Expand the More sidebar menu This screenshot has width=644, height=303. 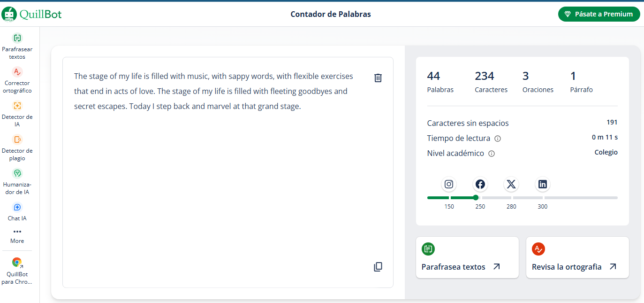point(17,236)
